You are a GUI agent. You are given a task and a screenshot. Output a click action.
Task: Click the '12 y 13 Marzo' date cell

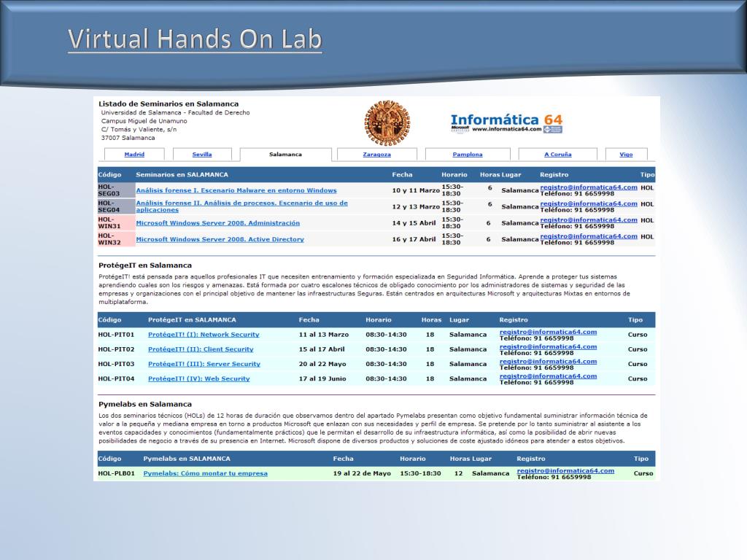(416, 206)
